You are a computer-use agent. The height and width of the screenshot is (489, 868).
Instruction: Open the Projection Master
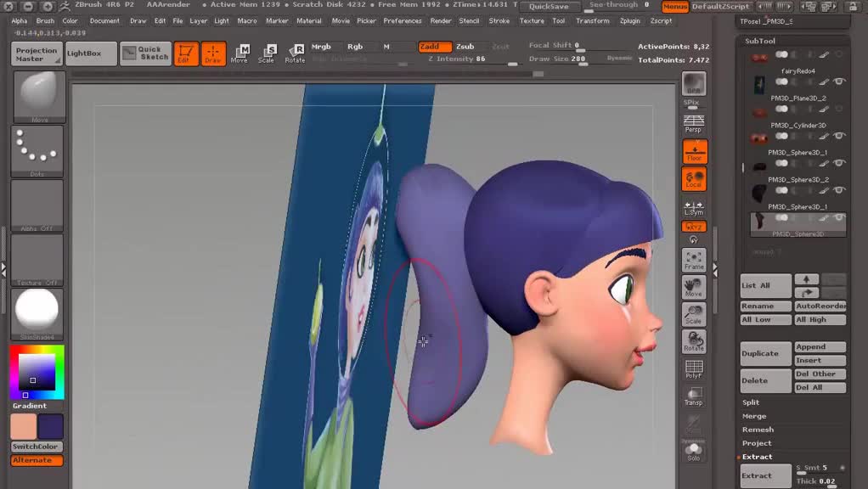coord(37,54)
